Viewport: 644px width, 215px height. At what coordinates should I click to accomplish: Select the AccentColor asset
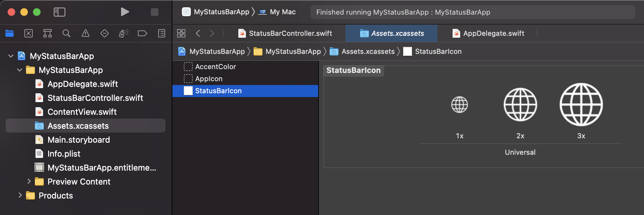(245, 67)
